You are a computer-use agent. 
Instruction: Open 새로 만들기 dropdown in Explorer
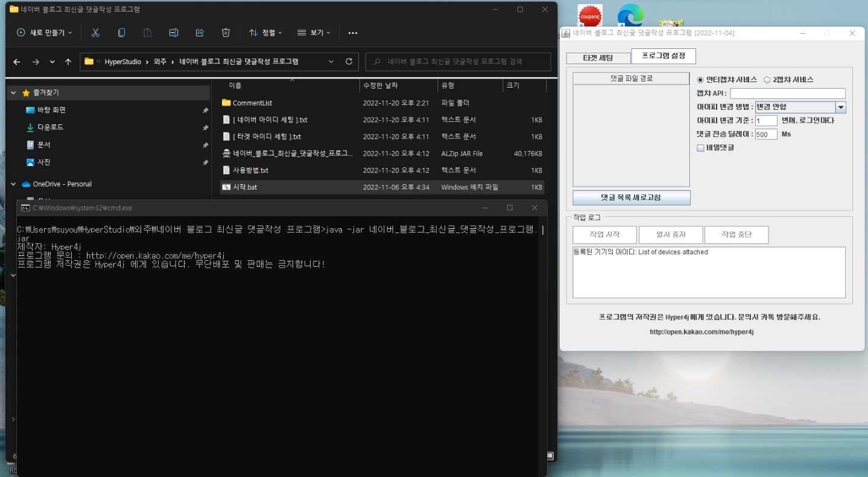click(45, 33)
